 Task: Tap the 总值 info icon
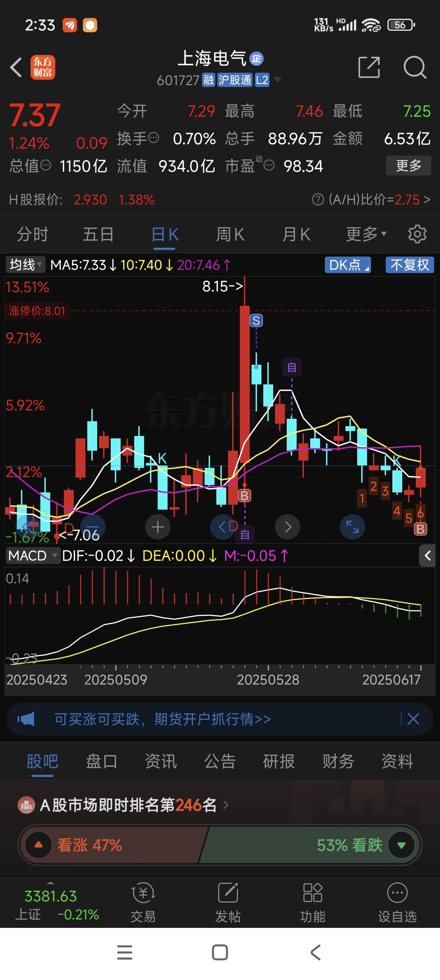click(x=45, y=165)
